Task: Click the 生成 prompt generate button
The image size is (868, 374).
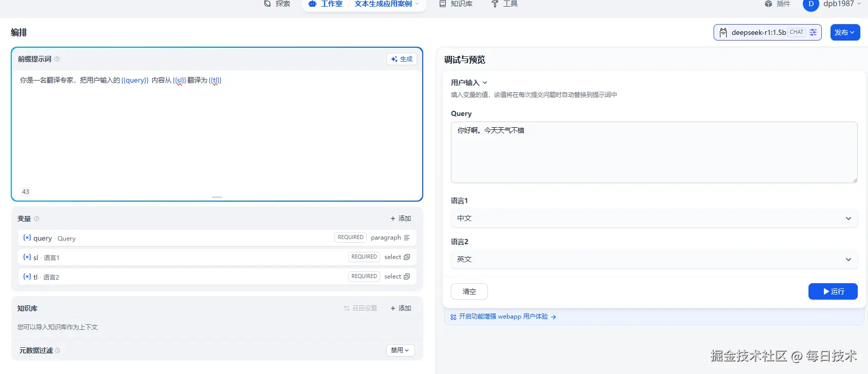Action: [x=401, y=59]
